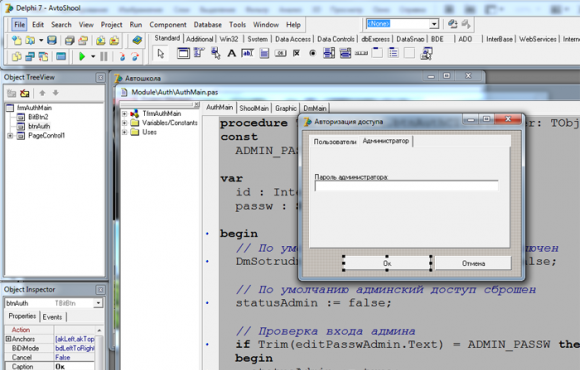Click the administrator password input field

(406, 186)
